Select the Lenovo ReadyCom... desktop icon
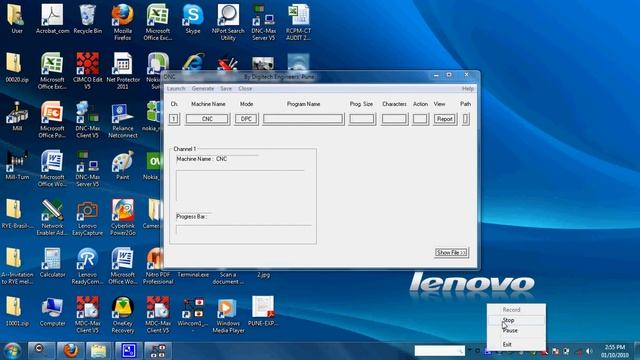This screenshot has height=360, width=640. (87, 266)
